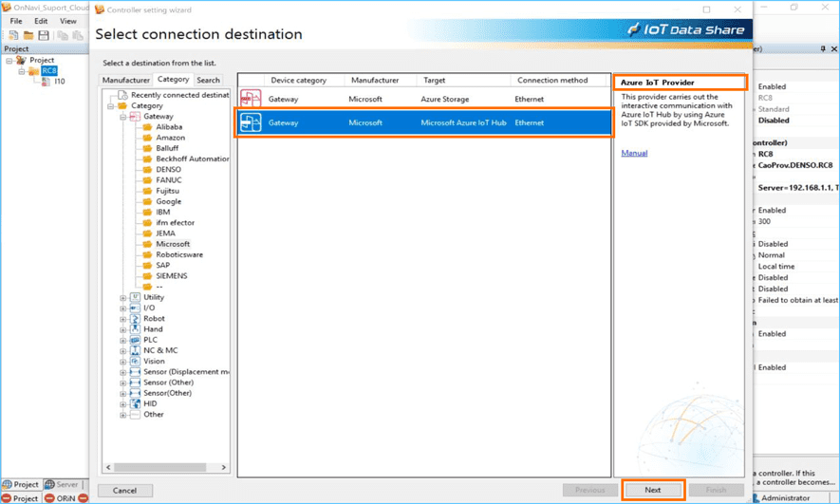The image size is (840, 504).
Task: Collapse the RC8 node in project tree
Action: [x=22, y=71]
